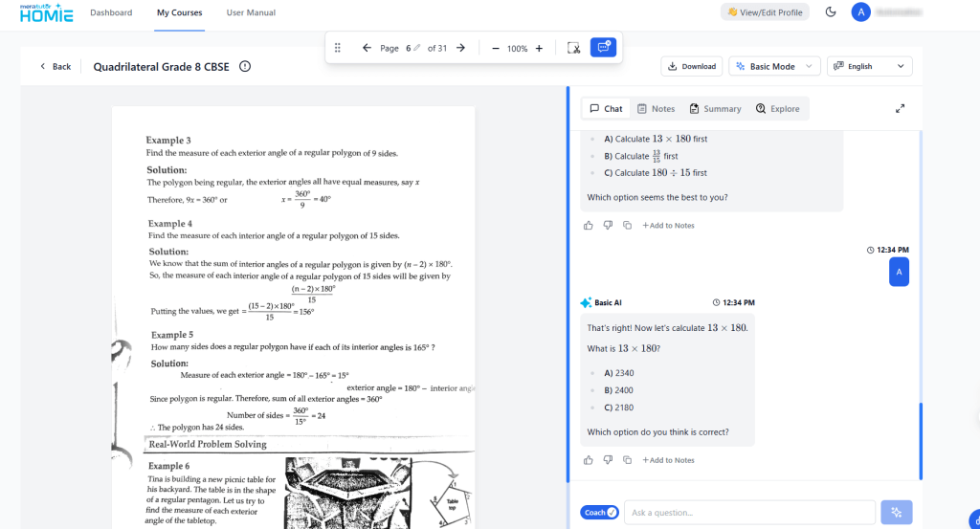Copy the first AI response
980x529 pixels.
click(627, 226)
